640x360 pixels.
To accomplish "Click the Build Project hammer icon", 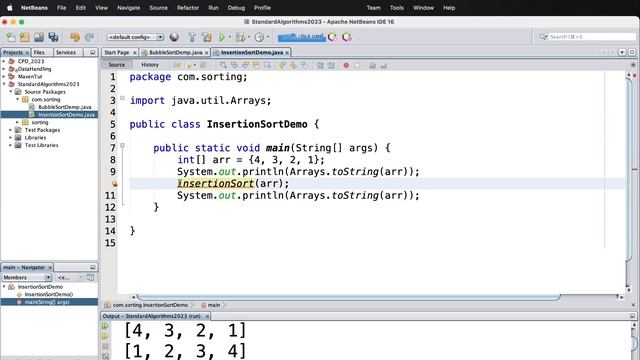I will tap(192, 37).
